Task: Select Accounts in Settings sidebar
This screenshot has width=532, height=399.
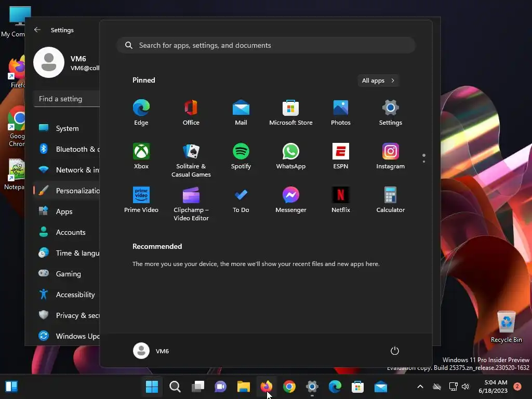Action: pos(67,232)
